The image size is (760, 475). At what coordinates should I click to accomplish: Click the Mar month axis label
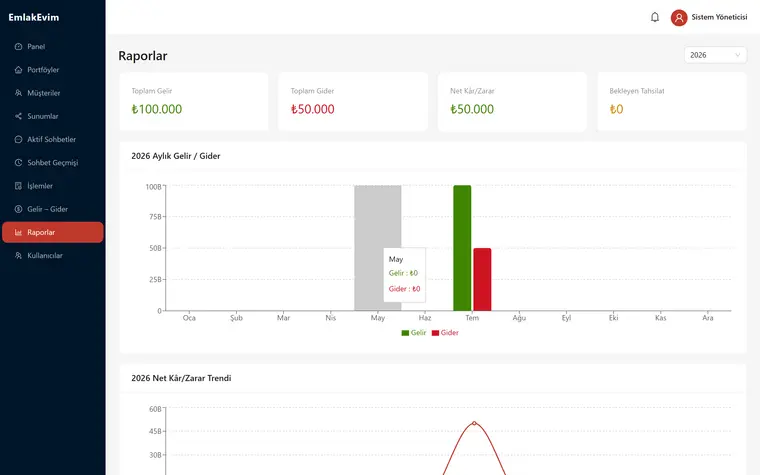coord(284,318)
